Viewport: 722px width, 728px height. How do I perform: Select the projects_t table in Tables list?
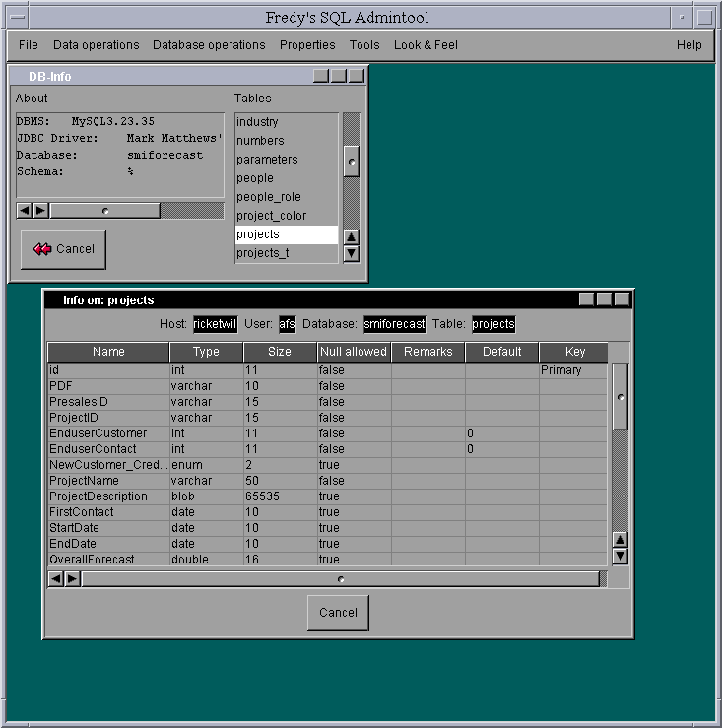click(x=287, y=253)
